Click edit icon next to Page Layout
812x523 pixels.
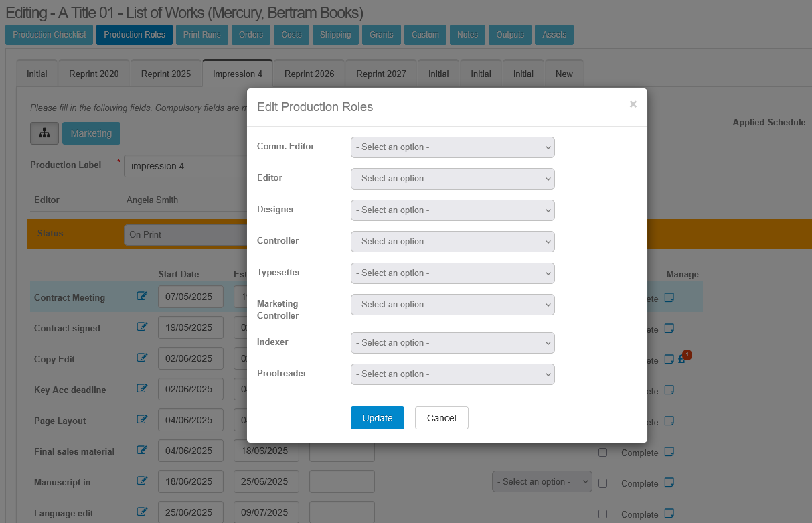click(x=142, y=419)
